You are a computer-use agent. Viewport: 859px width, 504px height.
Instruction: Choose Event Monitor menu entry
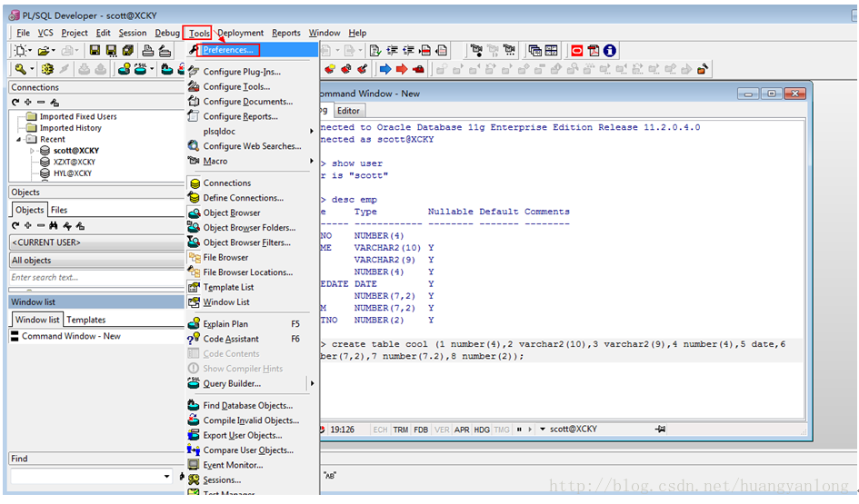(252, 465)
